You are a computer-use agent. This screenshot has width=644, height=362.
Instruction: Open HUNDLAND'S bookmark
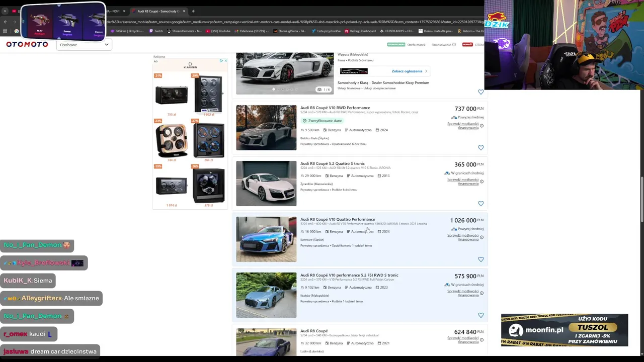(x=396, y=31)
